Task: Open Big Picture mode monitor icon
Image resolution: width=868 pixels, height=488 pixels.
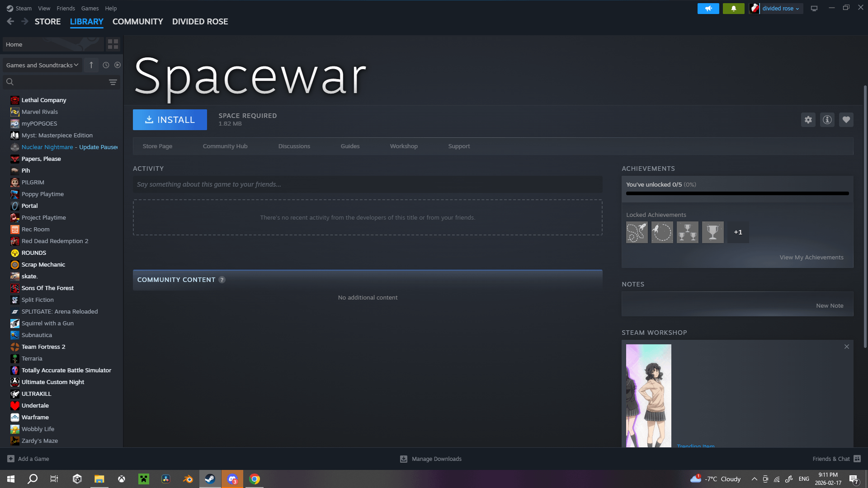Action: (814, 9)
